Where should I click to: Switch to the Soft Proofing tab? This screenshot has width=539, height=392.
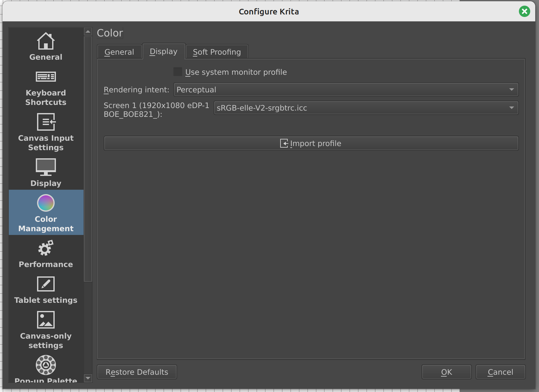(x=217, y=52)
